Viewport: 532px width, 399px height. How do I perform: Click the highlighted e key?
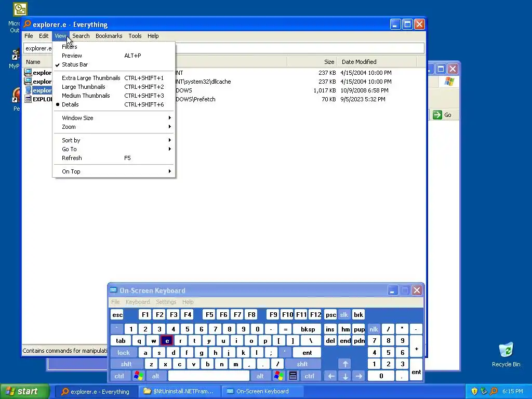(x=167, y=341)
